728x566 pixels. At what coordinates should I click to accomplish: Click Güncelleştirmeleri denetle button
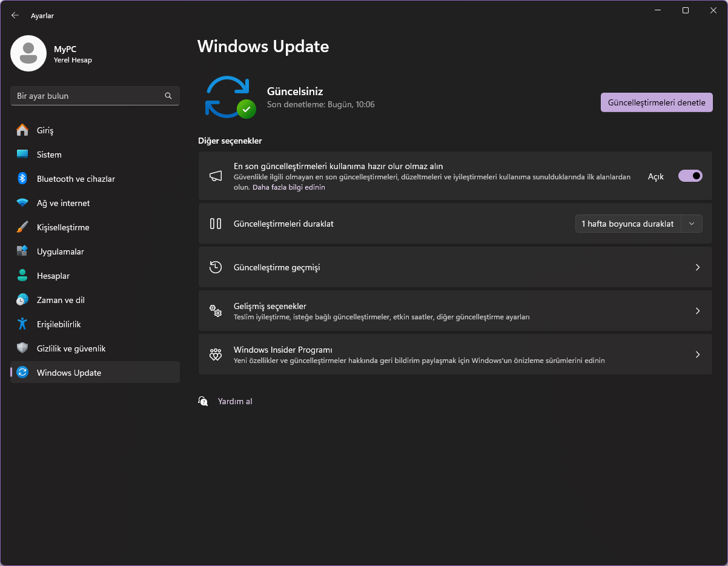pyautogui.click(x=657, y=102)
